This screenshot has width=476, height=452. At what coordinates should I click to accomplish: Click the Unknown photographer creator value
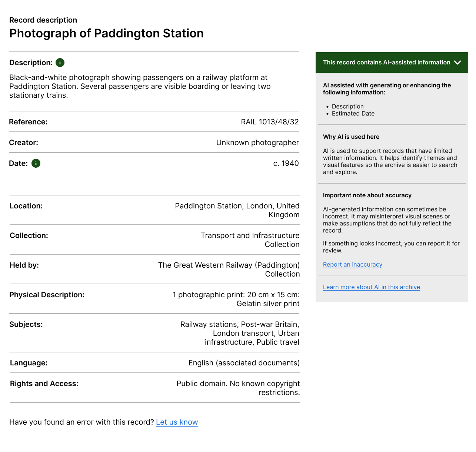pyautogui.click(x=257, y=143)
